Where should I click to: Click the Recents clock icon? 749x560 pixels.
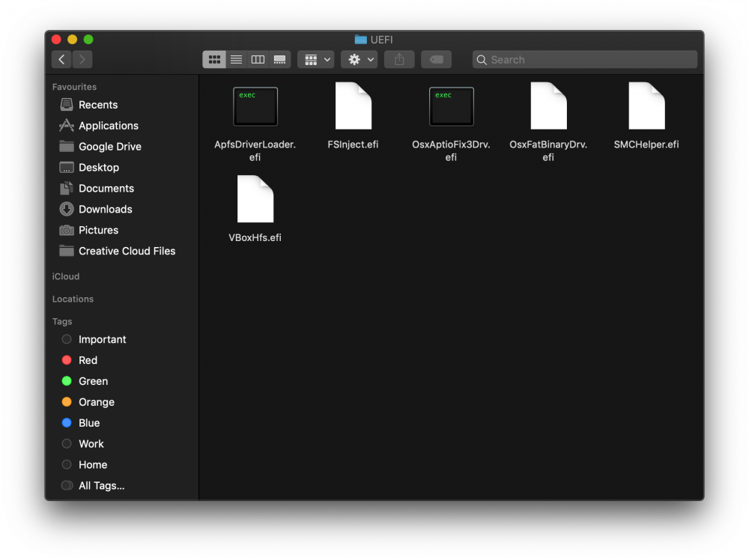67,105
